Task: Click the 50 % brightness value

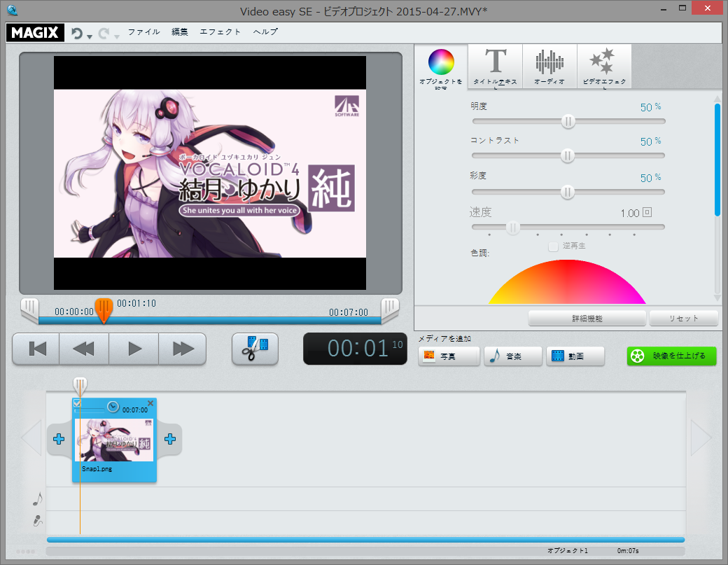Action: pos(650,107)
